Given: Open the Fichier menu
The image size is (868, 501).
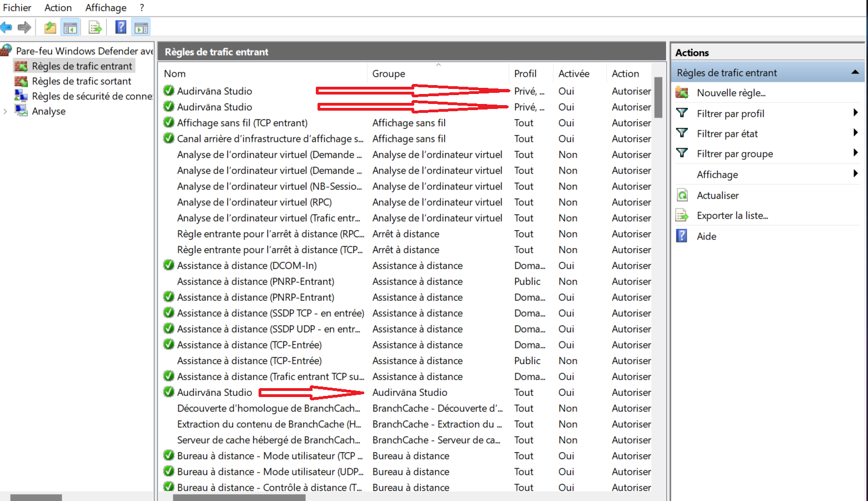Looking at the screenshot, I should coord(17,8).
